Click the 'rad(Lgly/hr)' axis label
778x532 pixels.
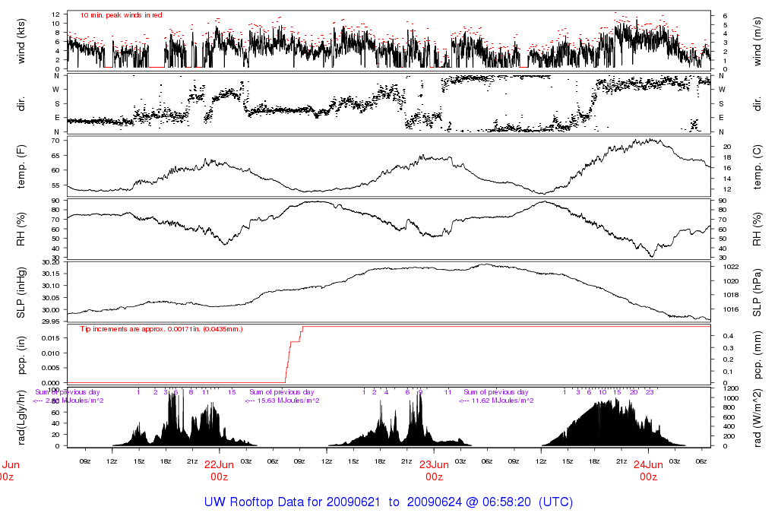coord(21,417)
